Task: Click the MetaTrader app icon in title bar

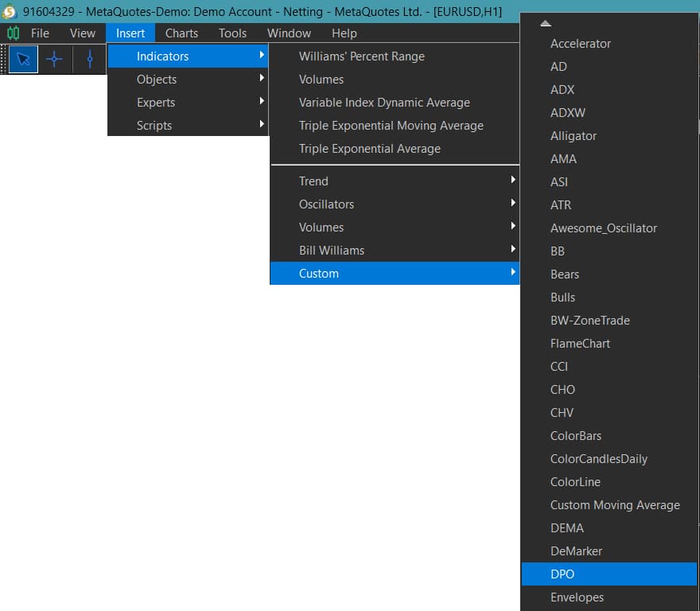Action: (10, 11)
